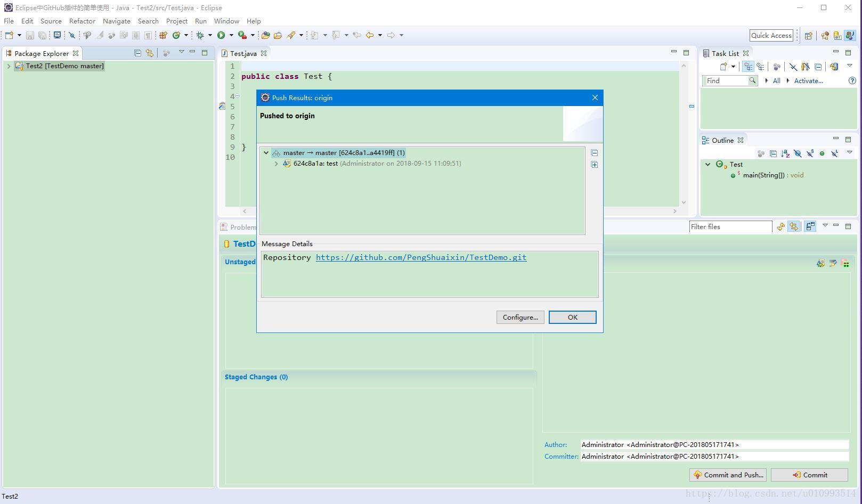The image size is (862, 504).
Task: Open the Window menu
Action: 226,21
